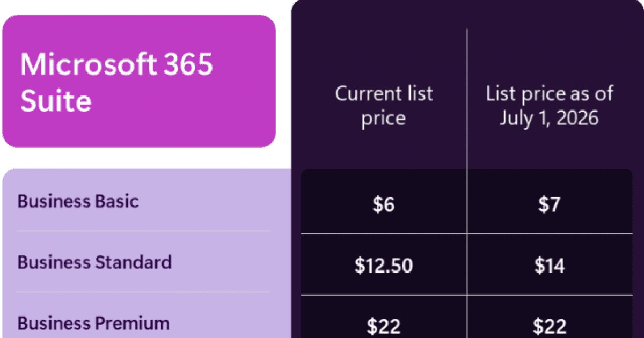
Task: Click the separator line below Business Standard label
Action: point(143,292)
